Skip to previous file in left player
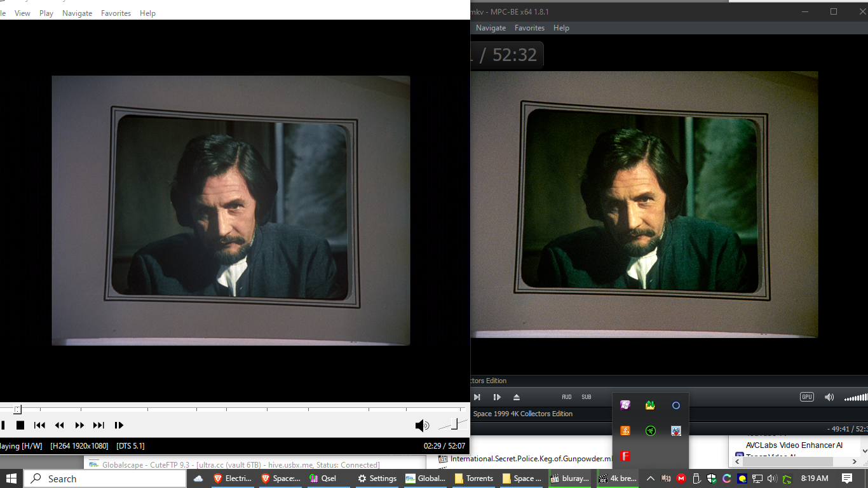The image size is (868, 488). tap(39, 425)
